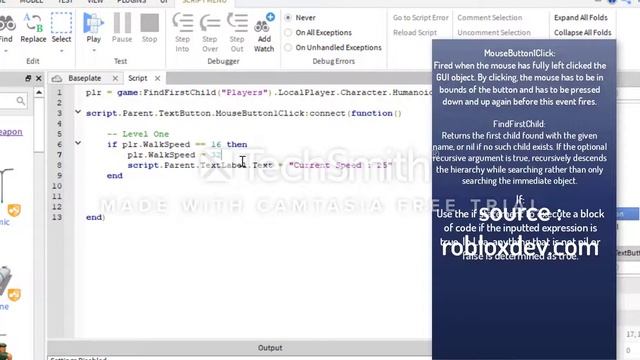Viewport: 640px width, 360px height.
Task: Click the Select tool icon
Action: [x=61, y=22]
